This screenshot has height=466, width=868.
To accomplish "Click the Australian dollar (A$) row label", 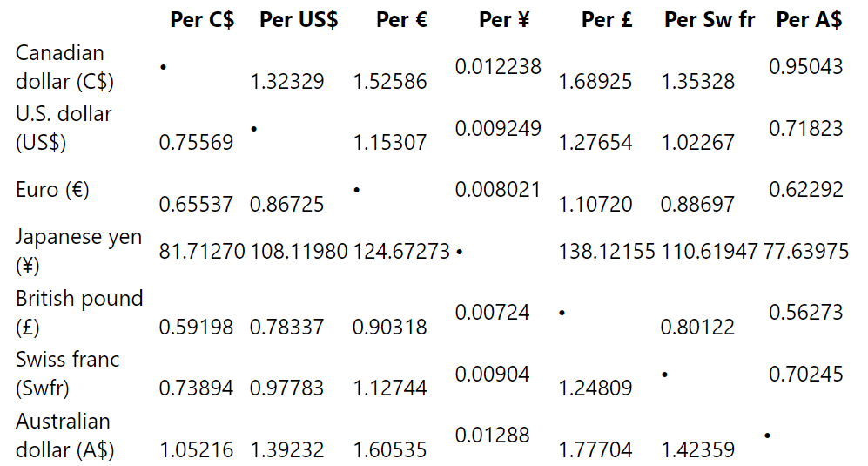I will (64, 435).
